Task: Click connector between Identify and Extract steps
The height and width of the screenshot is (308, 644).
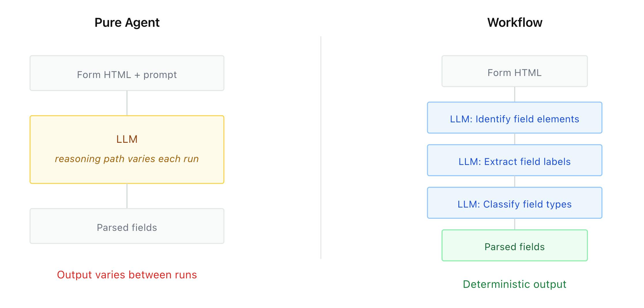Action: [x=515, y=139]
